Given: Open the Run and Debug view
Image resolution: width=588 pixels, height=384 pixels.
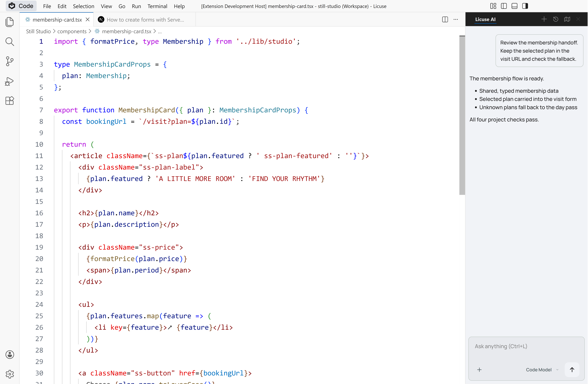Looking at the screenshot, I should click(x=10, y=81).
